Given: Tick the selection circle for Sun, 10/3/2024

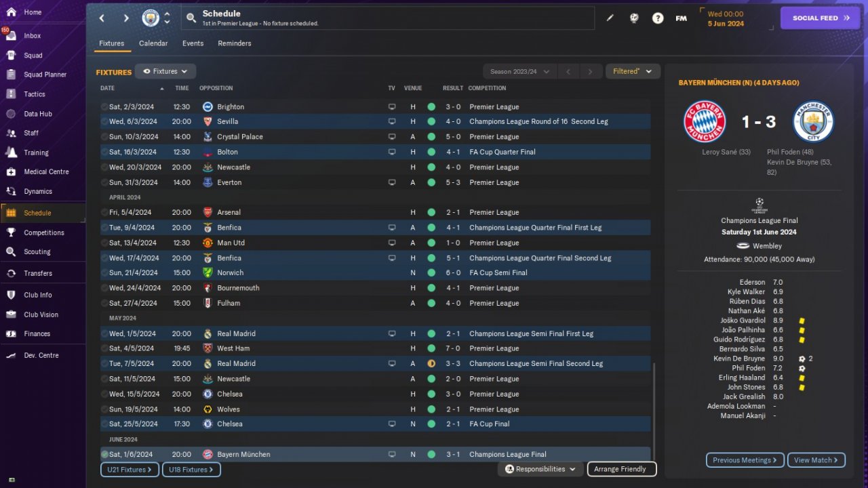Looking at the screenshot, I should tap(104, 137).
